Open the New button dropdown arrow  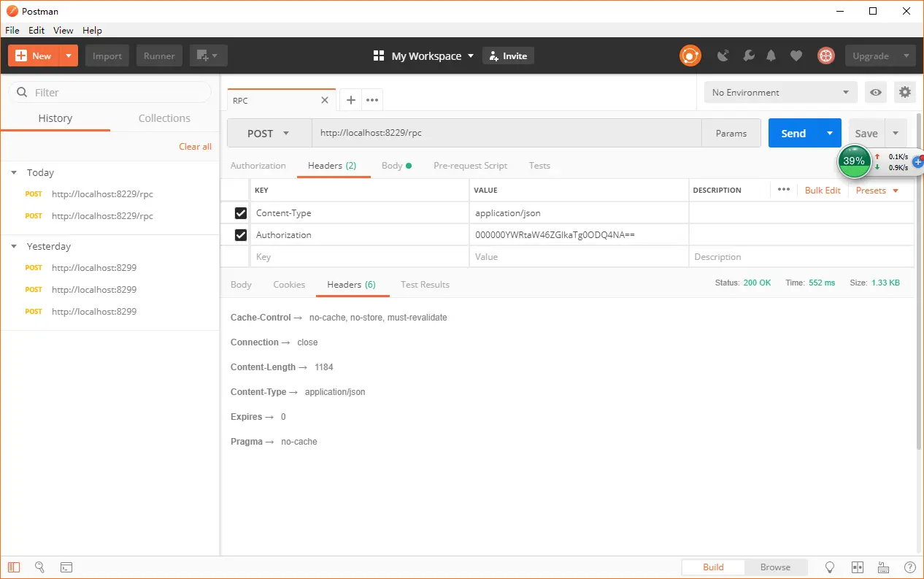(68, 55)
